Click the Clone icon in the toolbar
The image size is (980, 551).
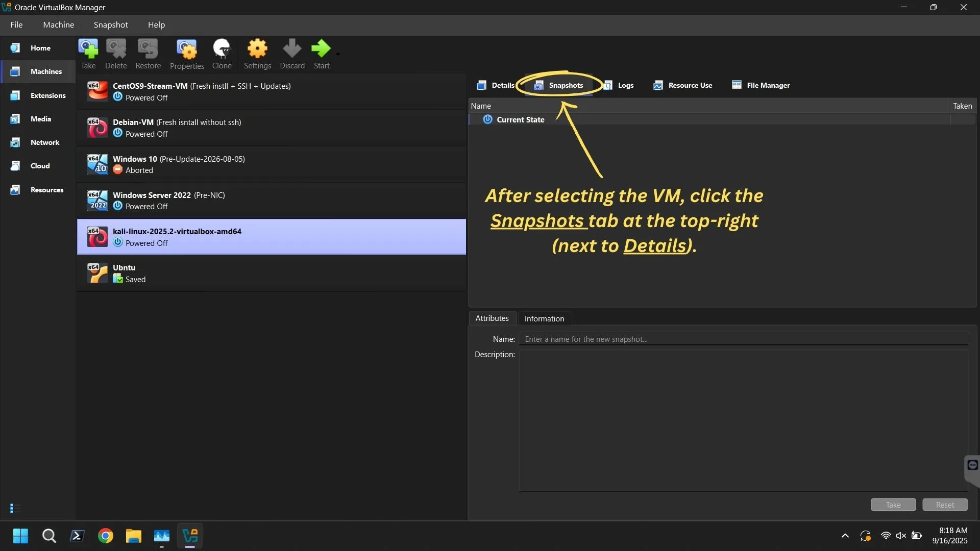(222, 51)
